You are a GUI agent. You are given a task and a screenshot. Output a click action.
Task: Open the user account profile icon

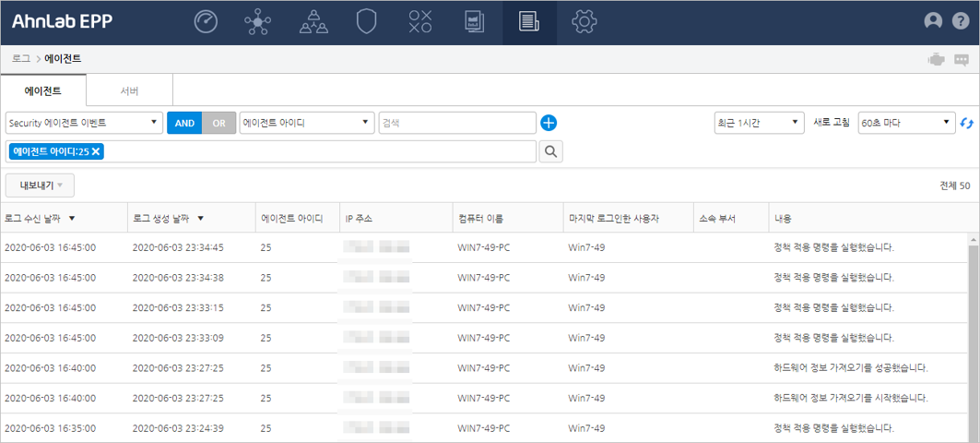click(x=933, y=21)
